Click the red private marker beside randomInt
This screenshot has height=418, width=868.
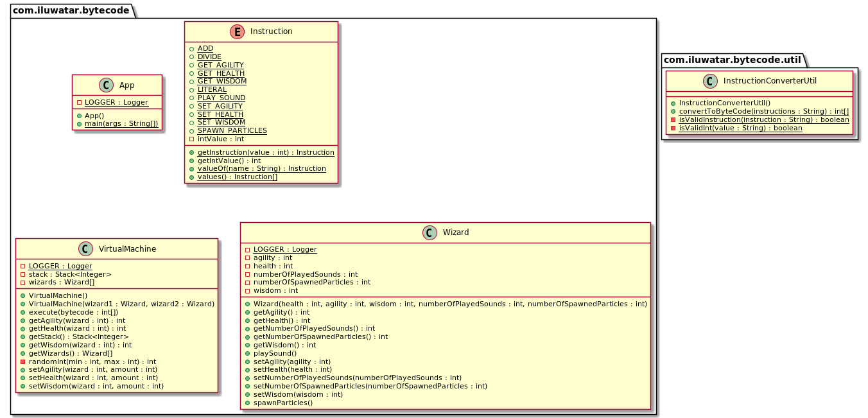point(23,361)
